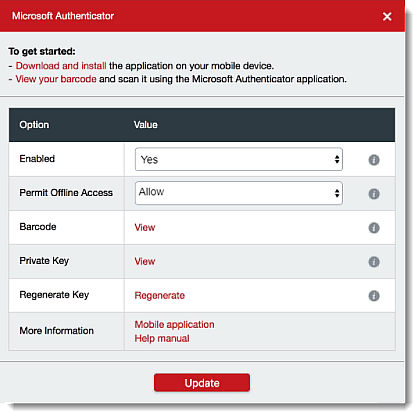Open the Enabled dropdown showing Yes

pos(239,159)
